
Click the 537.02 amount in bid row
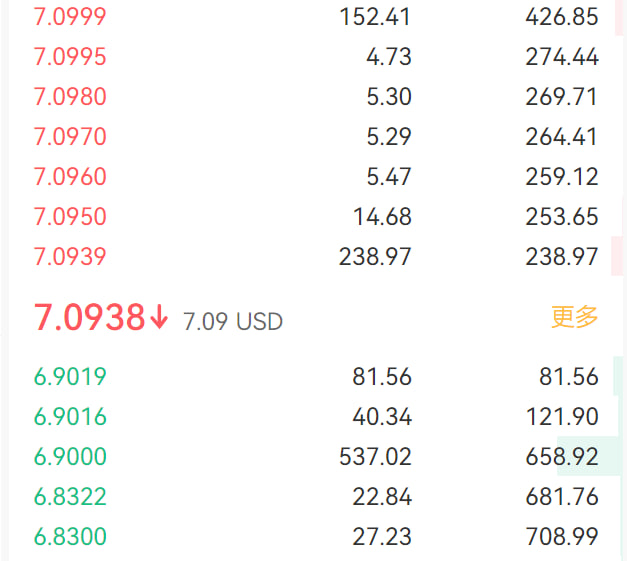click(375, 457)
